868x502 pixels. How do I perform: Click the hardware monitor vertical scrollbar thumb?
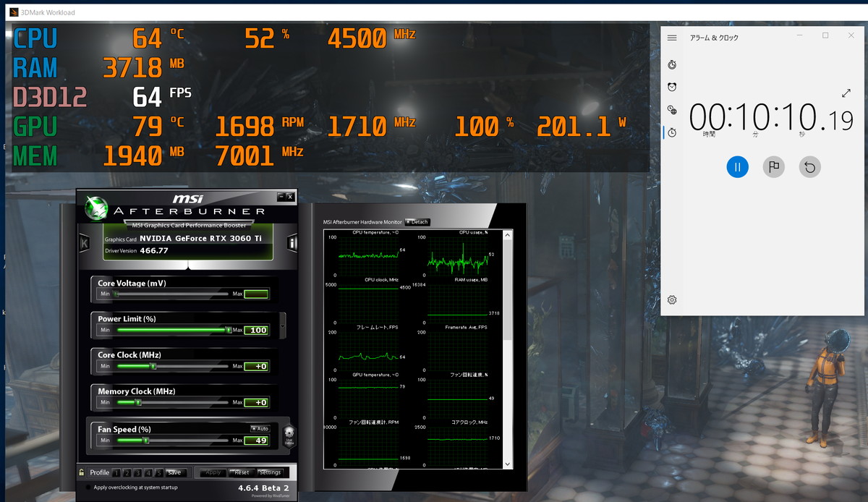click(508, 289)
